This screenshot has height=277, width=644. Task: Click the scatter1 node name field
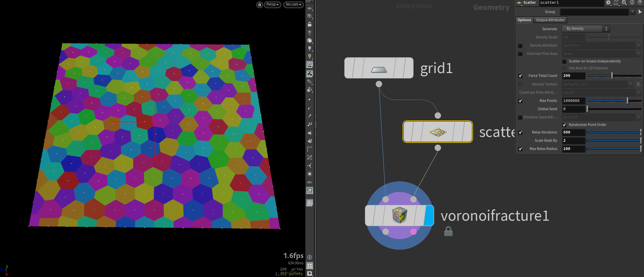coord(571,3)
